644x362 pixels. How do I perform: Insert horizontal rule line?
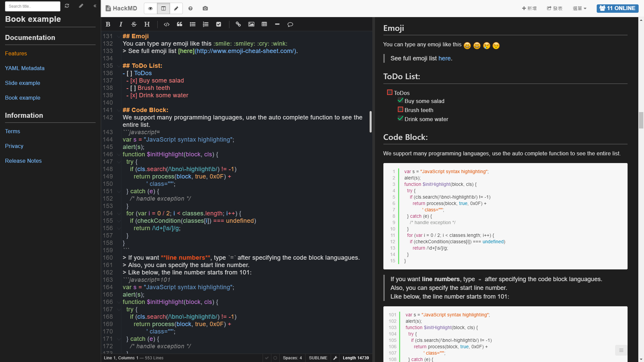[277, 24]
